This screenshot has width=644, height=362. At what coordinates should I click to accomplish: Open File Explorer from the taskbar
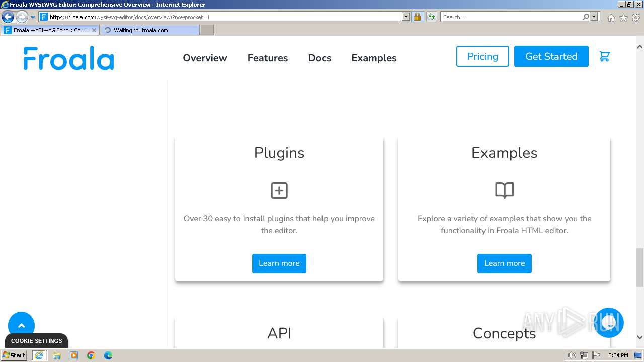pyautogui.click(x=57, y=355)
